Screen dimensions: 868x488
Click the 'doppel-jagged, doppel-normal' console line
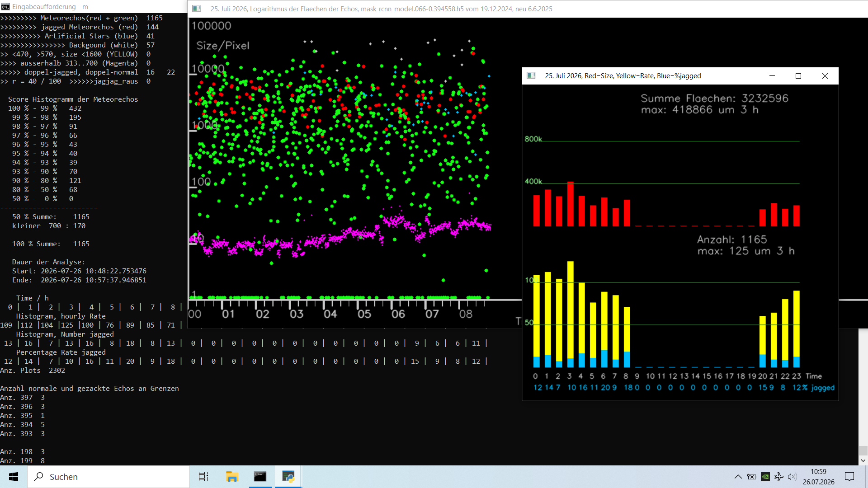(x=88, y=72)
